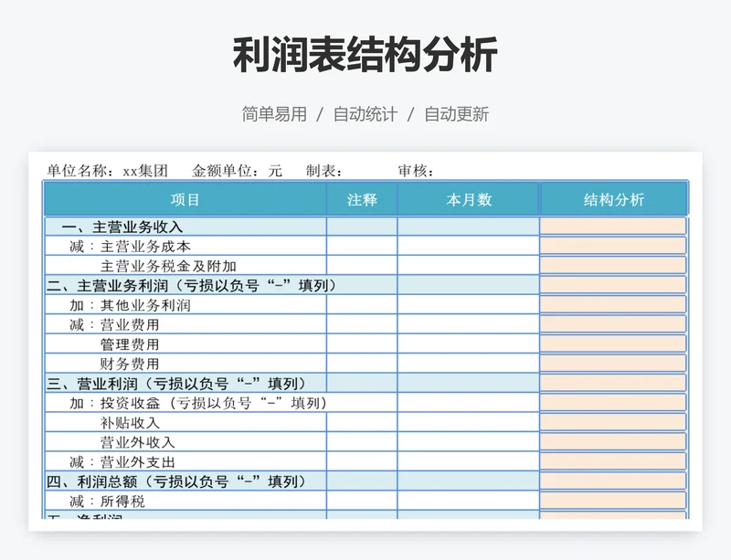
Task: Select 注释 cell for 主营业务收入 row
Action: pyautogui.click(x=362, y=227)
